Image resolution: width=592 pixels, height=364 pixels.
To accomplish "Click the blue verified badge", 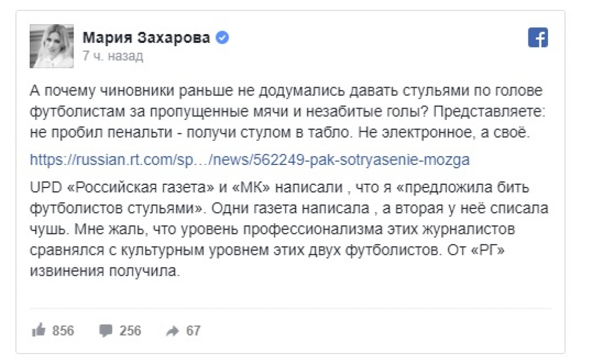I will point(223,38).
